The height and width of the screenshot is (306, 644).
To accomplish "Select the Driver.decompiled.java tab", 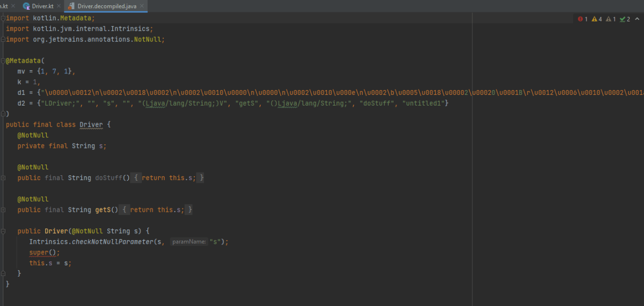I will click(x=106, y=6).
